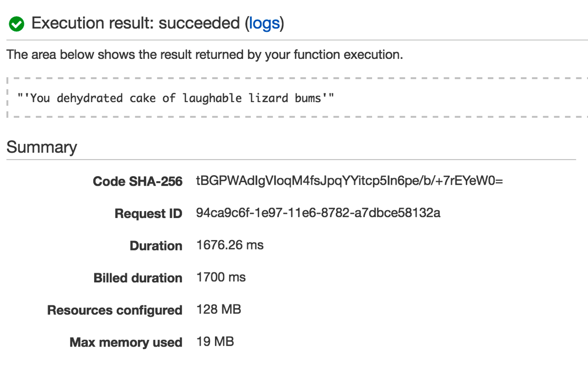This screenshot has height=379, width=588.
Task: Click the dashed result box top border
Action: point(294,79)
